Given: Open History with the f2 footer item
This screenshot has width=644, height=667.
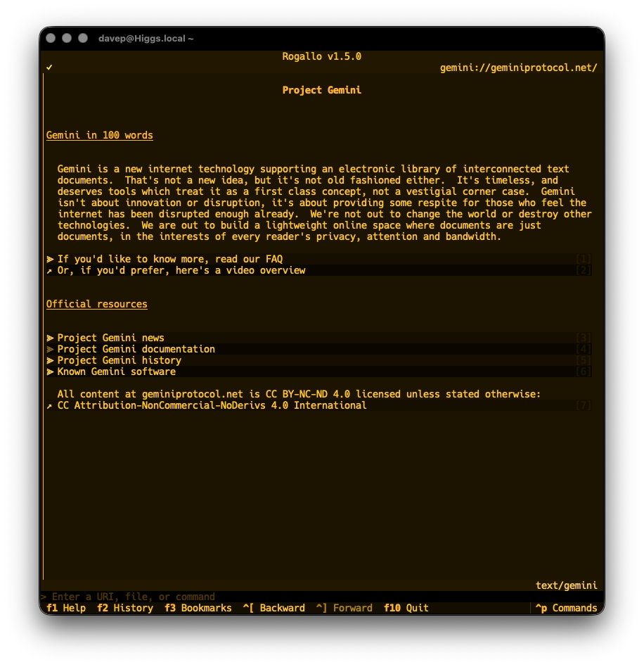Looking at the screenshot, I should [x=125, y=608].
